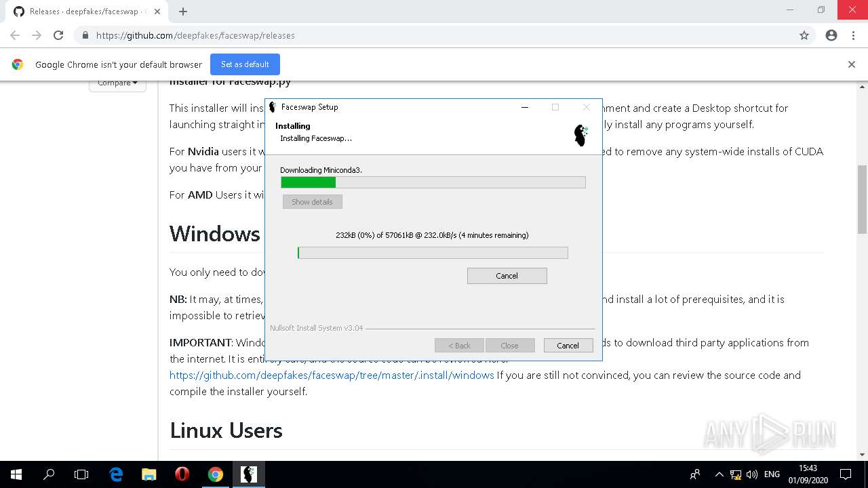Click the overall install progress bar
868x488 pixels.
tap(433, 182)
